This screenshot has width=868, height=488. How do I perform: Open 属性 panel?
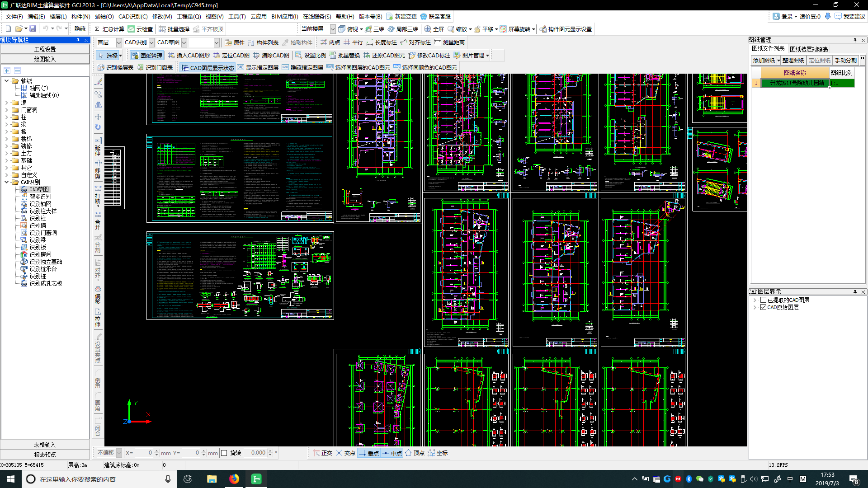[235, 42]
